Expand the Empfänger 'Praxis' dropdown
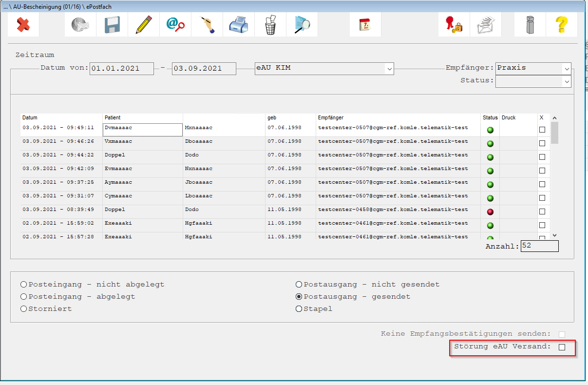588x385 pixels. 533,69
